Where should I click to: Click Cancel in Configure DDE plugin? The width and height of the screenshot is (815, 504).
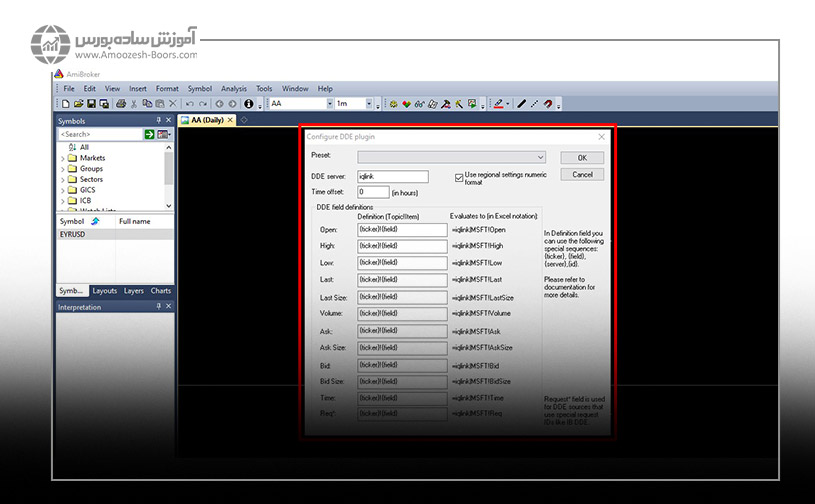click(x=581, y=175)
